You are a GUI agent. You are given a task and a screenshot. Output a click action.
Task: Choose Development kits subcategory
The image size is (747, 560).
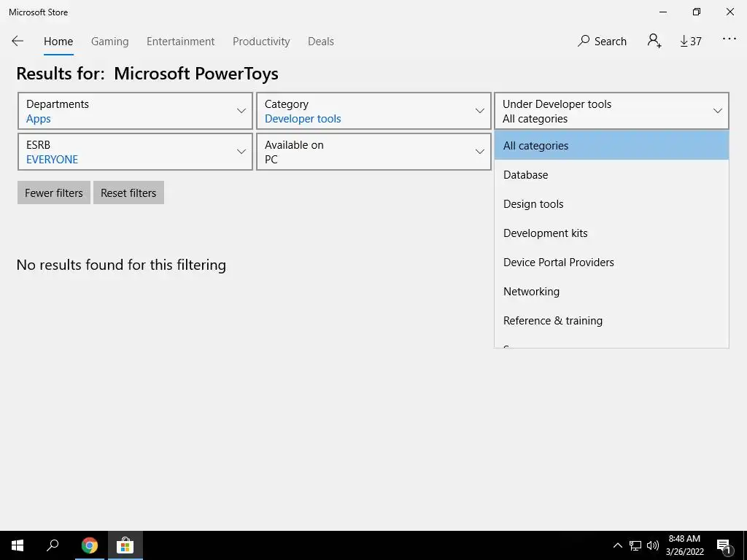[x=612, y=233]
